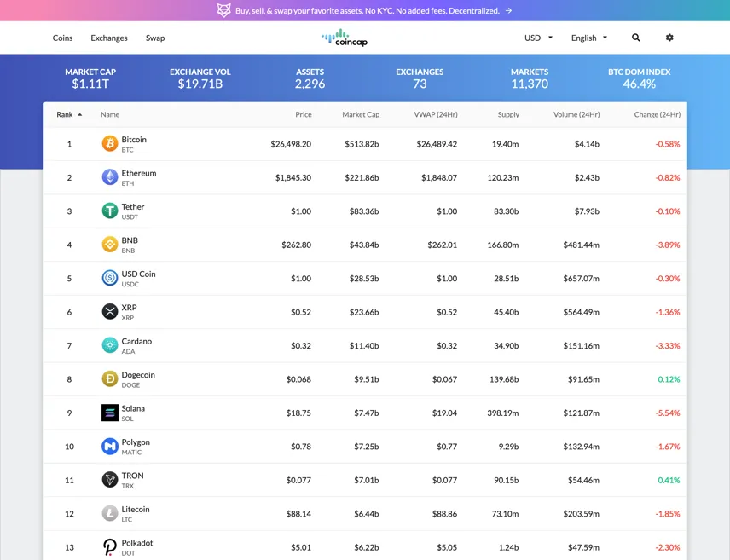Click the Solana square icon
Viewport: 730px width, 560px height.
point(110,413)
